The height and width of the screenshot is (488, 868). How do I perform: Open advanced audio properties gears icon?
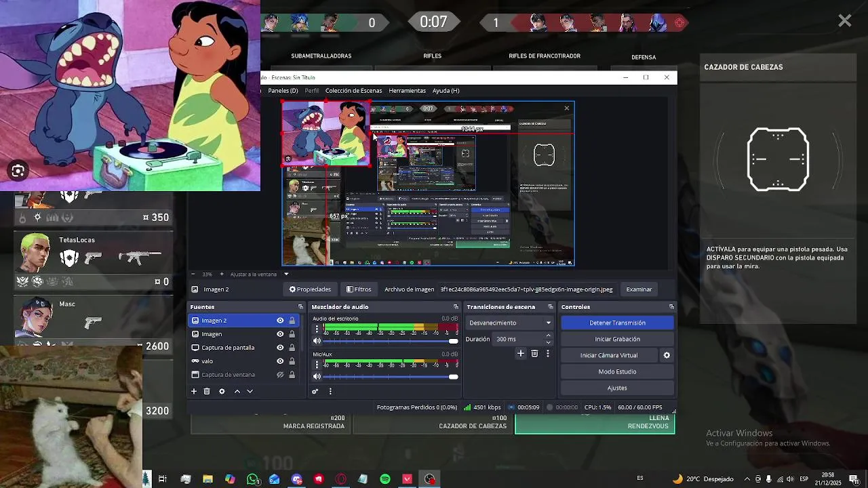click(315, 391)
